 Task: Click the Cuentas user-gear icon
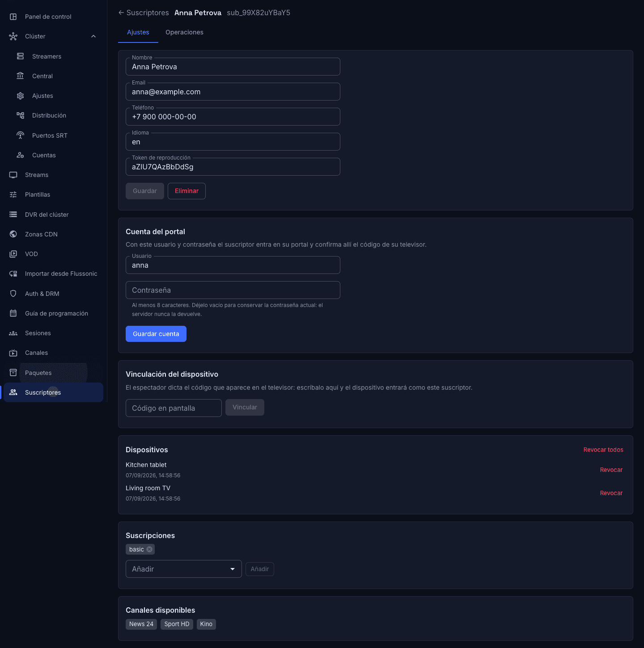tap(20, 155)
